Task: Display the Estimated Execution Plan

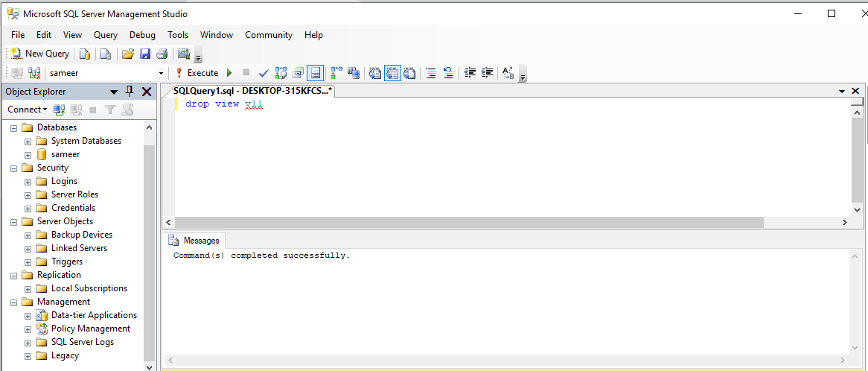Action: coord(281,72)
